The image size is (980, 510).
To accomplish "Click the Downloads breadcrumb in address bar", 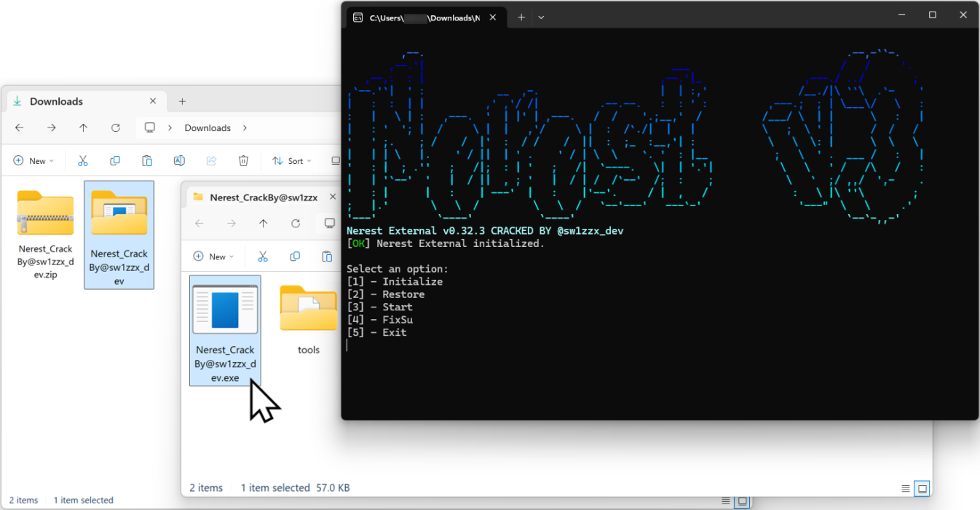I will (x=207, y=127).
